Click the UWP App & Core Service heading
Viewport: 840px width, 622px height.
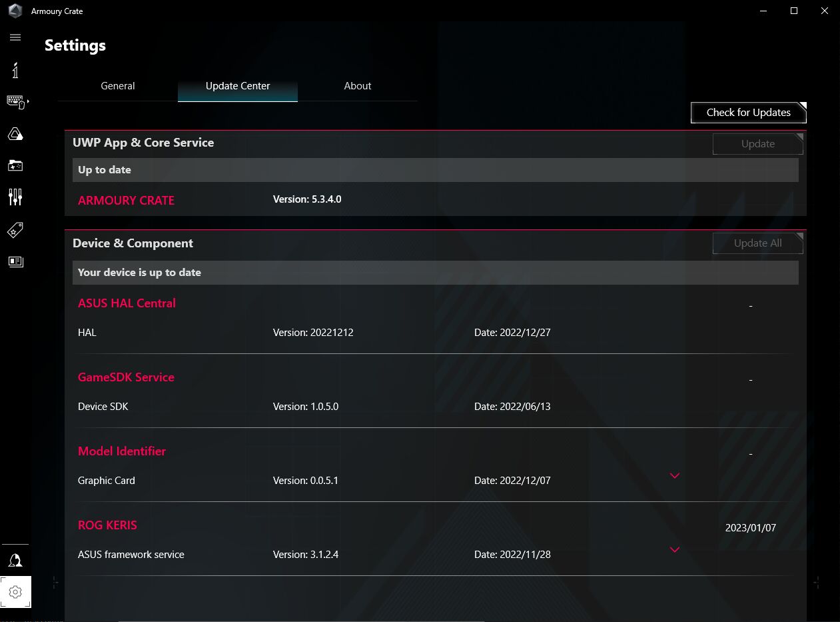pyautogui.click(x=143, y=143)
